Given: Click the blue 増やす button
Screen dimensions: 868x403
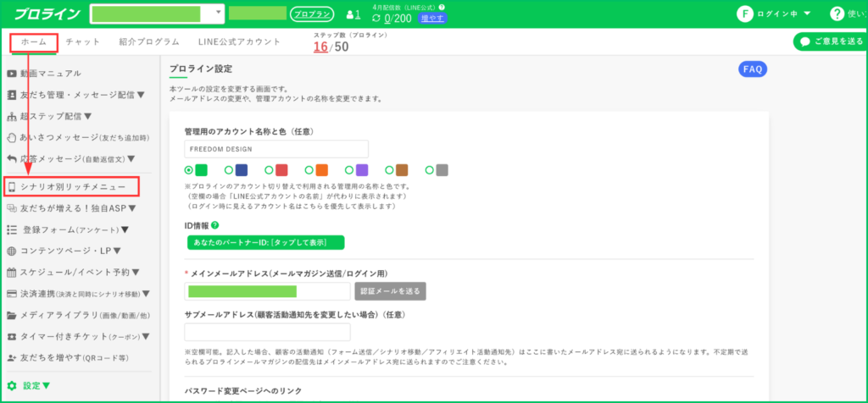Looking at the screenshot, I should [431, 19].
